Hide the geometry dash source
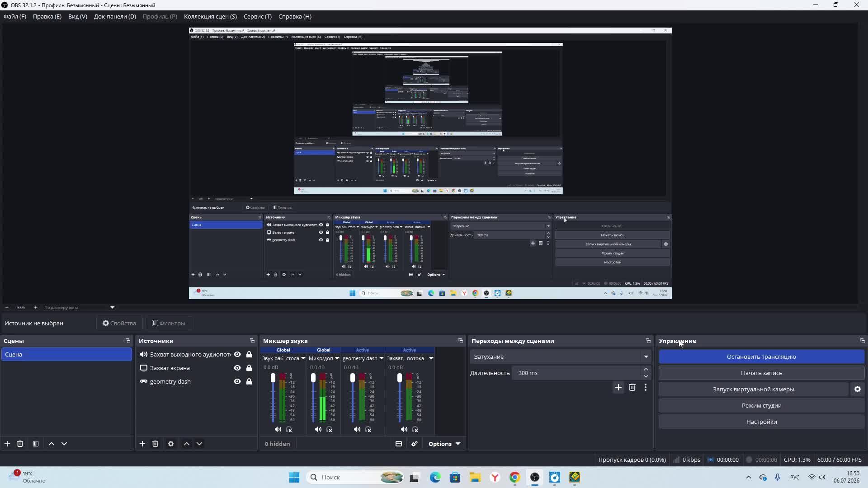Image resolution: width=868 pixels, height=488 pixels. (237, 381)
